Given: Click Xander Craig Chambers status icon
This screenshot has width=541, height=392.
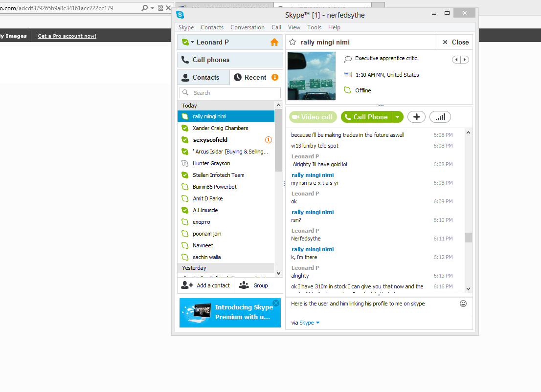Looking at the screenshot, I should tap(185, 128).
